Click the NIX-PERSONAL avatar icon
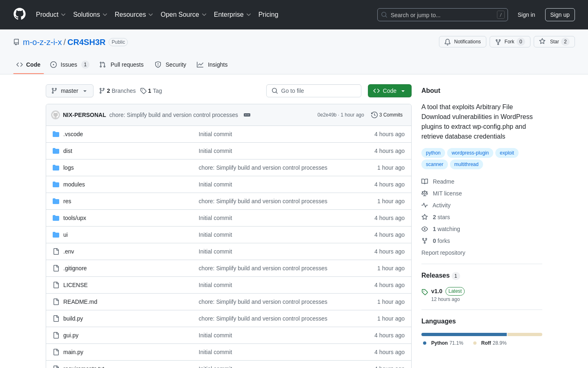588x368 pixels. tap(56, 115)
